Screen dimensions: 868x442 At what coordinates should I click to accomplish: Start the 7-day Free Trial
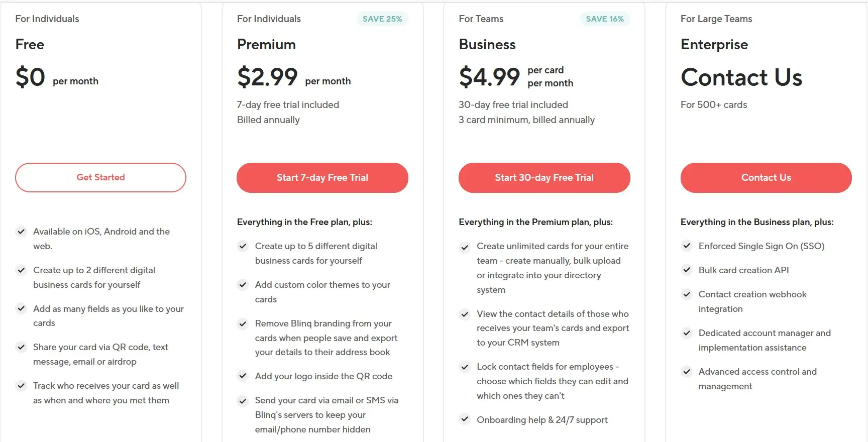tap(322, 177)
